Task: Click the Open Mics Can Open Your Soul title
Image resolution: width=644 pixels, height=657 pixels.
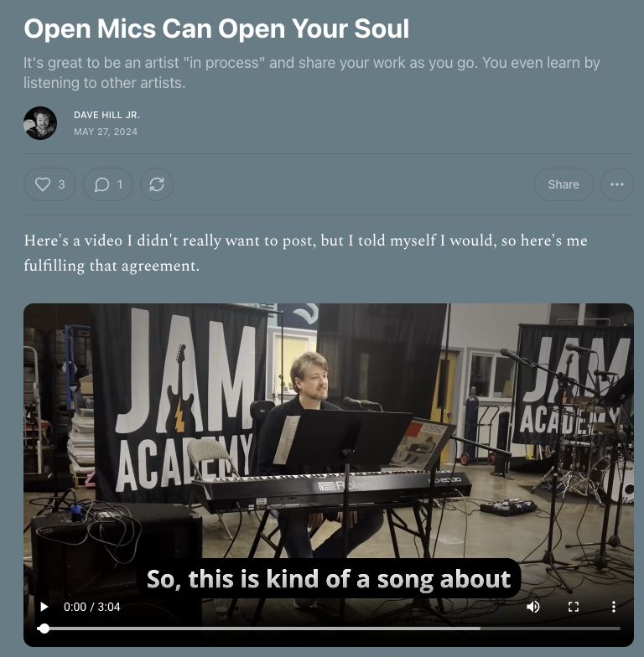Action: click(x=216, y=28)
